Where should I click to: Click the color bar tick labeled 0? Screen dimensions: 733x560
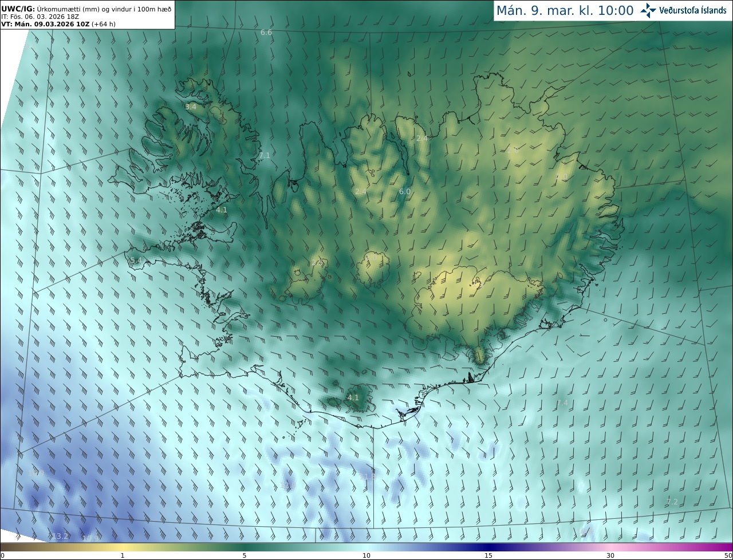point(2,555)
